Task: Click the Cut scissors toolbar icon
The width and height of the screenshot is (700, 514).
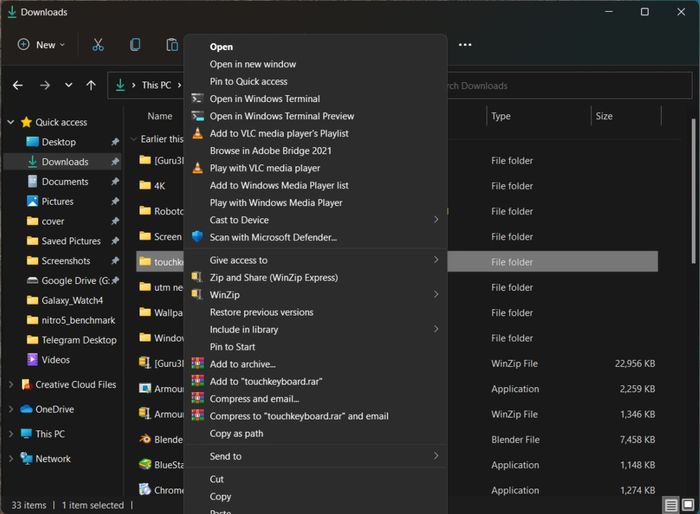Action: point(98,45)
